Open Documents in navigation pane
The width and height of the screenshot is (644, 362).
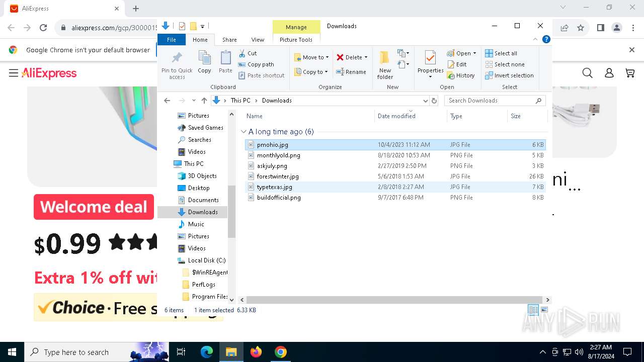(x=203, y=200)
